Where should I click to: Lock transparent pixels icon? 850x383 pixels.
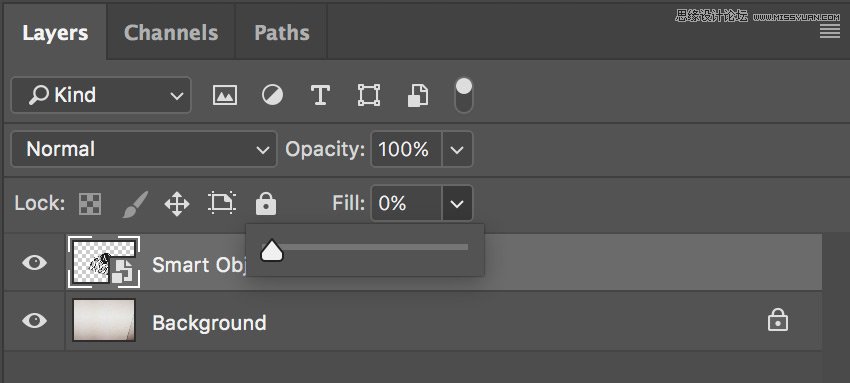click(90, 204)
